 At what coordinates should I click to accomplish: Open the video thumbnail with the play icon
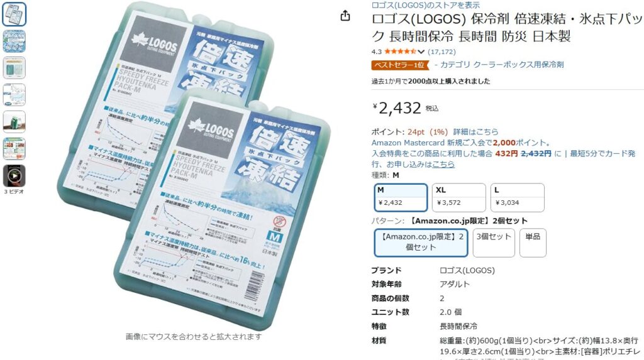(x=14, y=176)
